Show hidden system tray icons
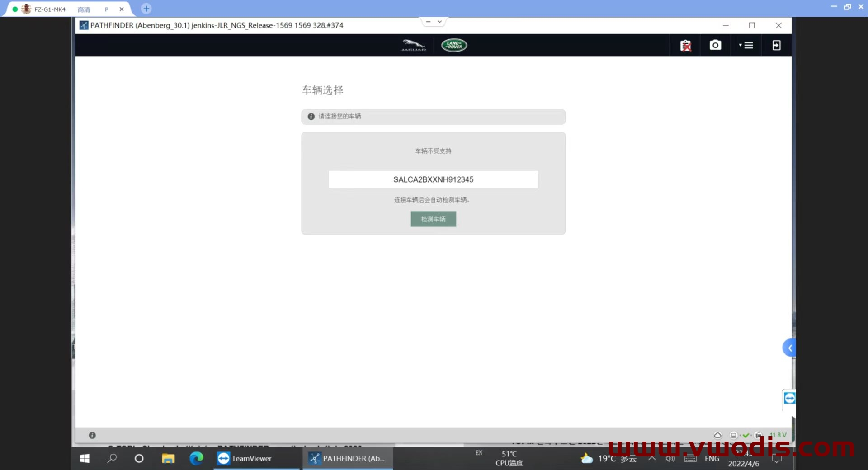This screenshot has height=470, width=868. 651,458
